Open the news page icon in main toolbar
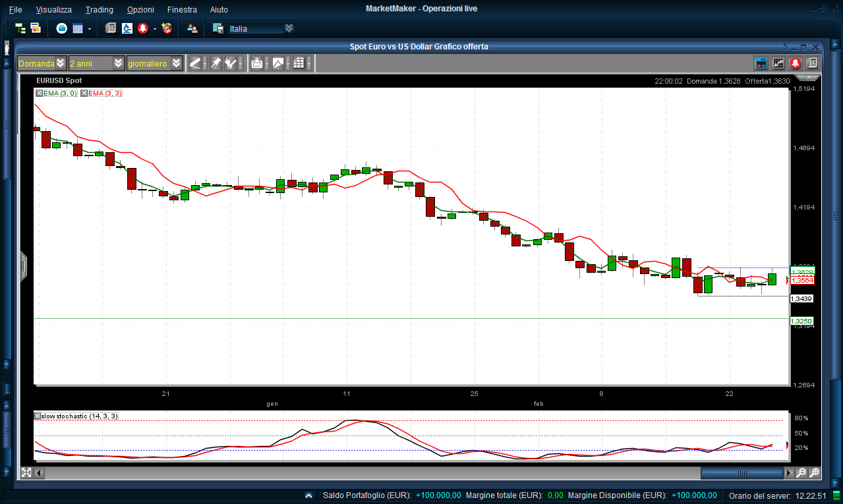The height and width of the screenshot is (504, 843). pyautogui.click(x=111, y=28)
